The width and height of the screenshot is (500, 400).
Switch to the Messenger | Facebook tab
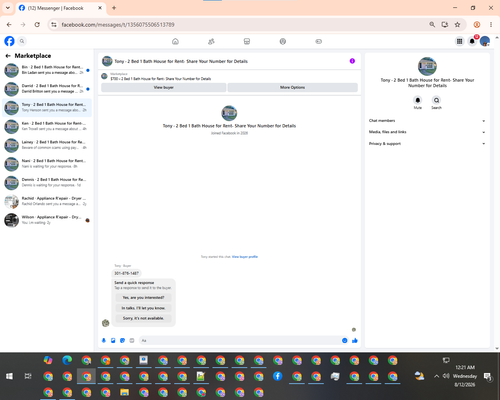pos(60,8)
